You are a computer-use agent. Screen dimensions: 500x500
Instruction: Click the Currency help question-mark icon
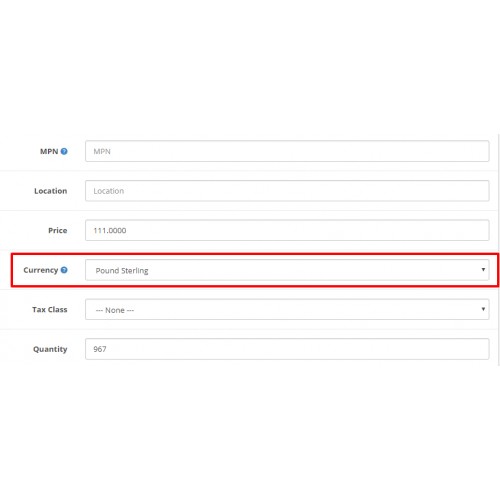[64, 270]
